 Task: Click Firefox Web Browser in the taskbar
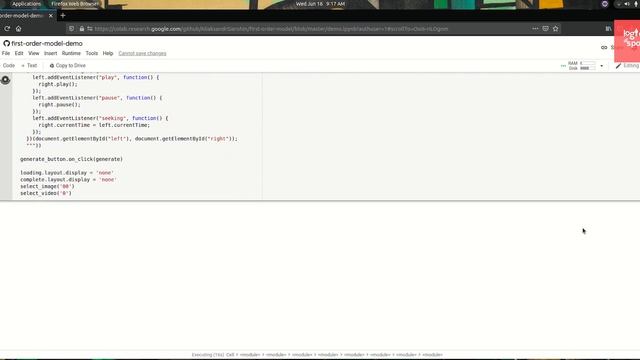(x=75, y=4)
